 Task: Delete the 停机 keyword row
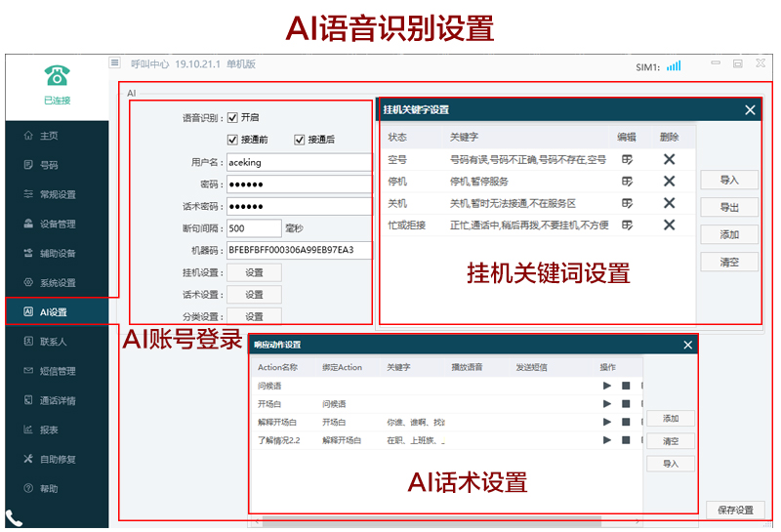(669, 181)
